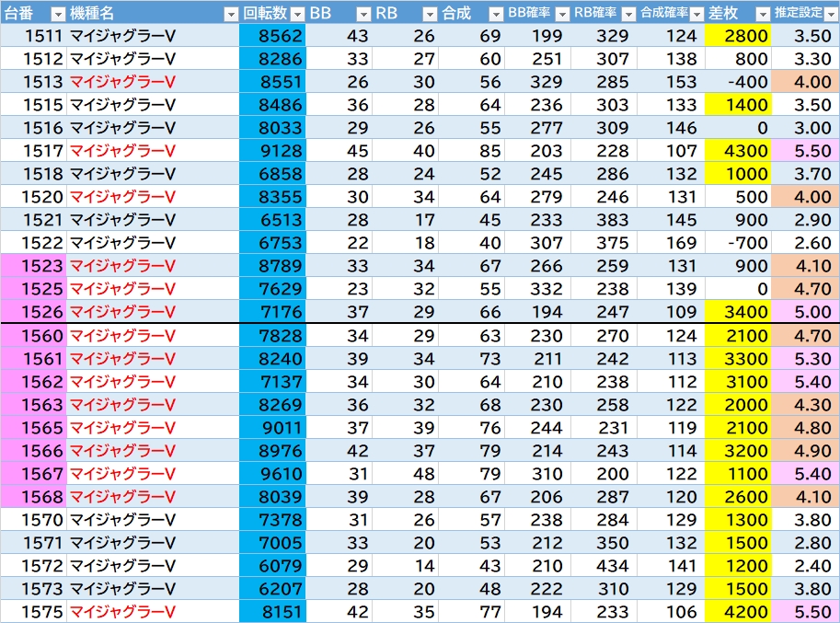Select yellow 差枚 cell 4300
Viewport: 840px width, 623px height.
(738, 151)
